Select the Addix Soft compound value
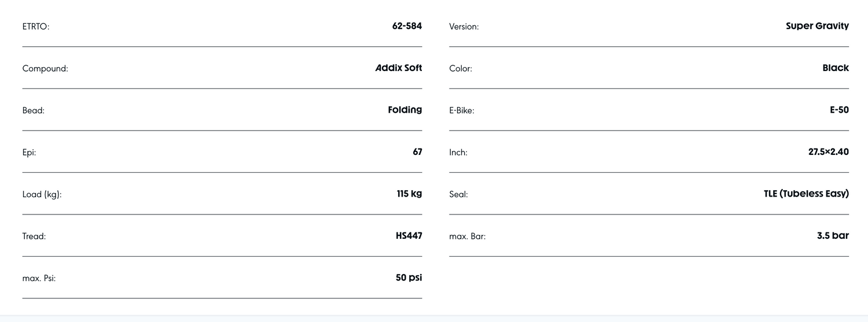This screenshot has width=868, height=322. (399, 68)
